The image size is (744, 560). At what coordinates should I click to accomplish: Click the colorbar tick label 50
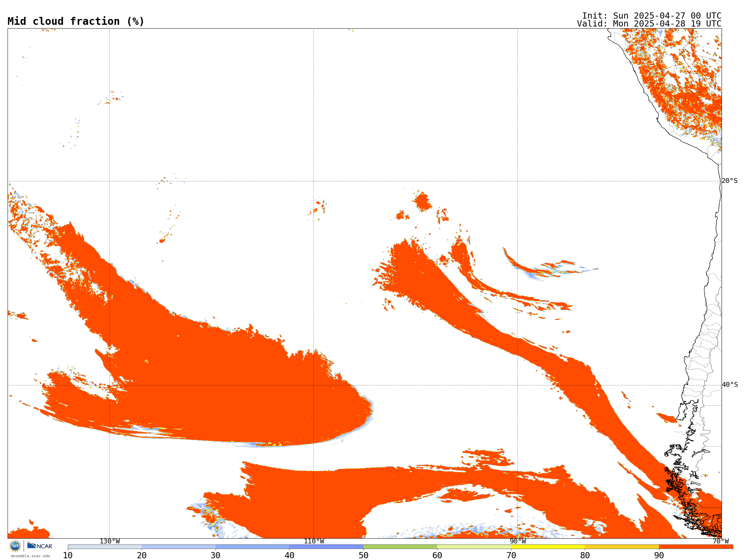coord(363,556)
